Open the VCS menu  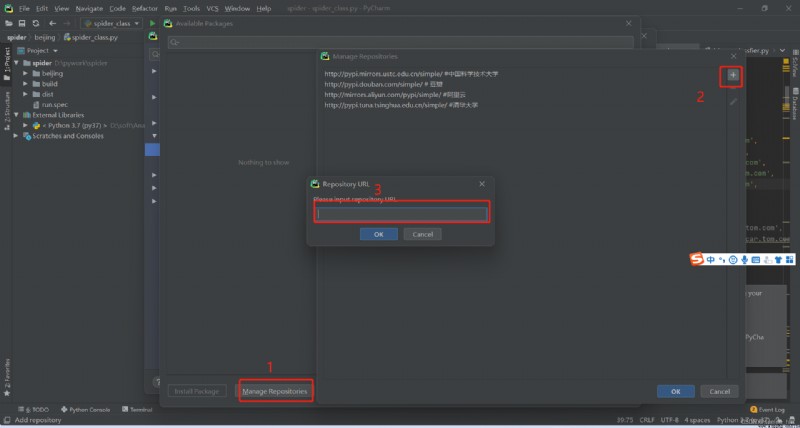pyautogui.click(x=212, y=9)
